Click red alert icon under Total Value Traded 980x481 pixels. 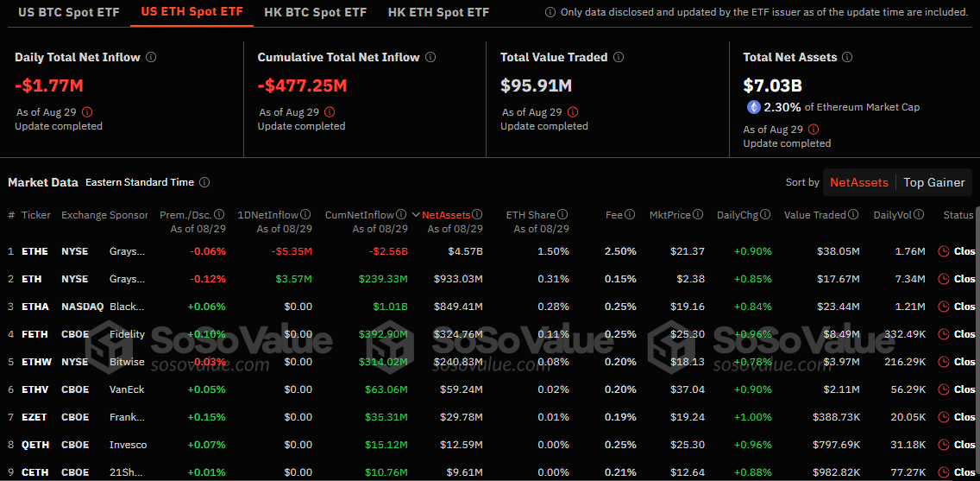[x=573, y=112]
